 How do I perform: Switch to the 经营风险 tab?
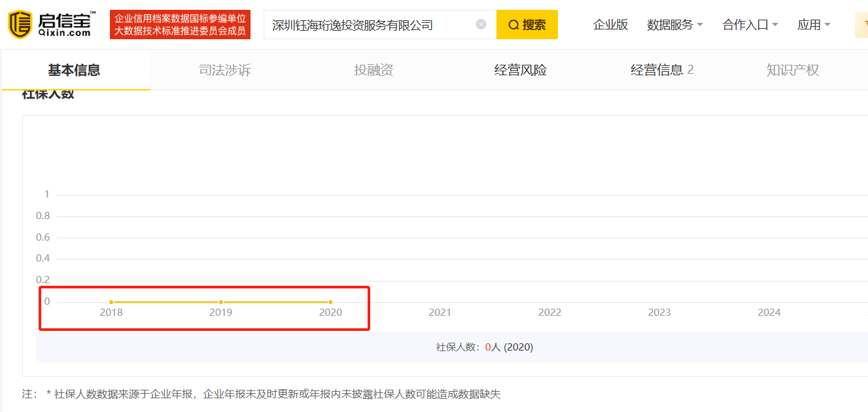[x=521, y=70]
